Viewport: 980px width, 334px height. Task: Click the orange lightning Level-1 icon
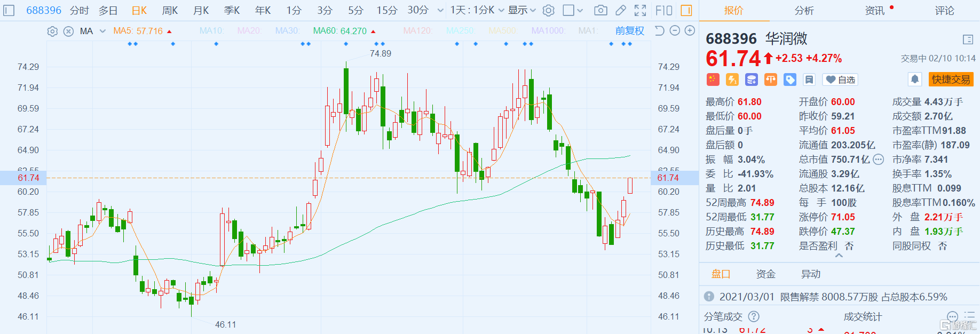click(732, 79)
